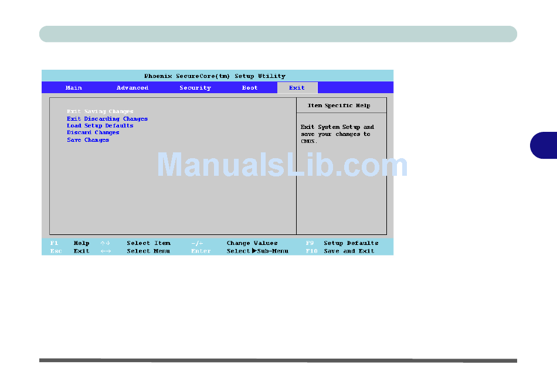Select the Discard Changes entry

(93, 132)
